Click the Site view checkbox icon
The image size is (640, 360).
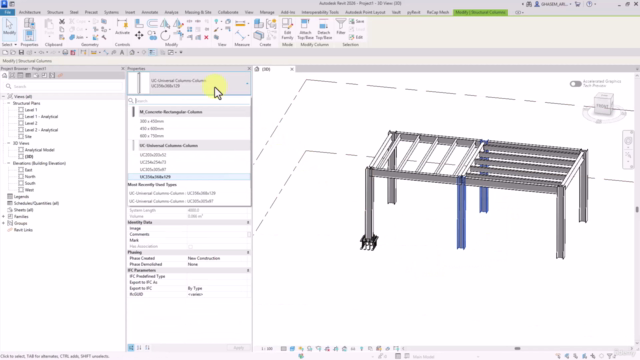coord(21,136)
